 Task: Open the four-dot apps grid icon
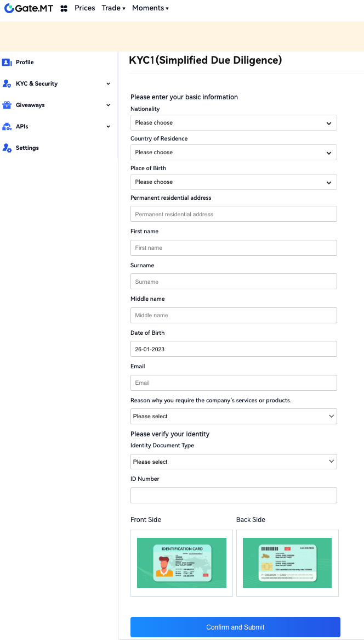point(64,8)
